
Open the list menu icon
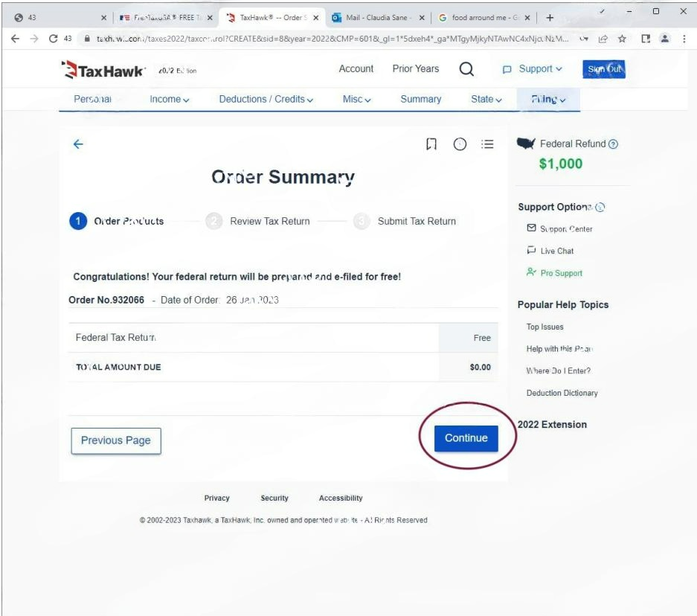coord(487,144)
